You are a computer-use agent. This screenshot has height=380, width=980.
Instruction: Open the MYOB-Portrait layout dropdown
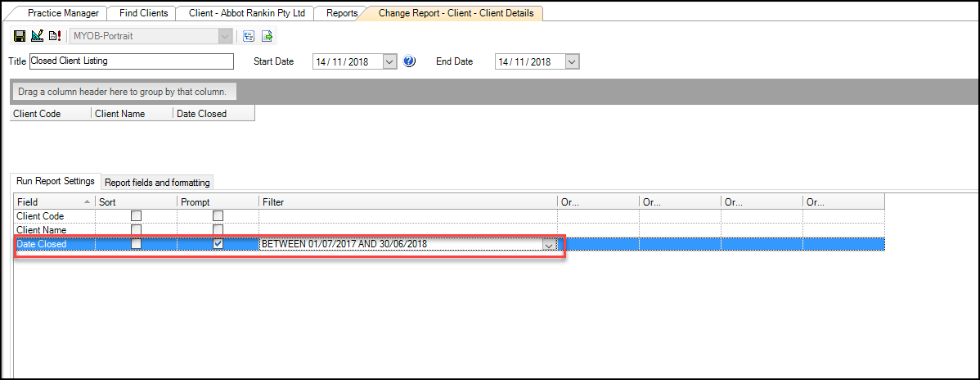click(224, 36)
